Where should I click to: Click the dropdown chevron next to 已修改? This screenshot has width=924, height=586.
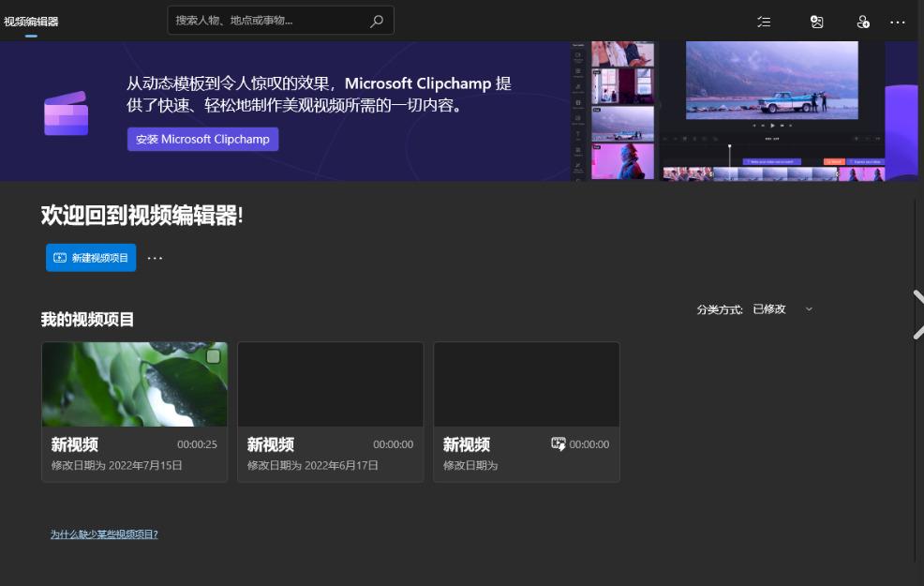coord(810,309)
